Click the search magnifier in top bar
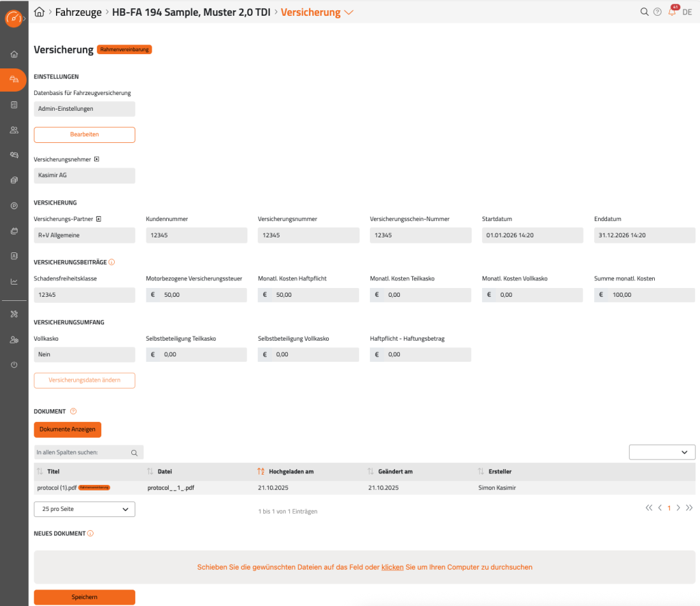The height and width of the screenshot is (606, 700). click(x=644, y=12)
